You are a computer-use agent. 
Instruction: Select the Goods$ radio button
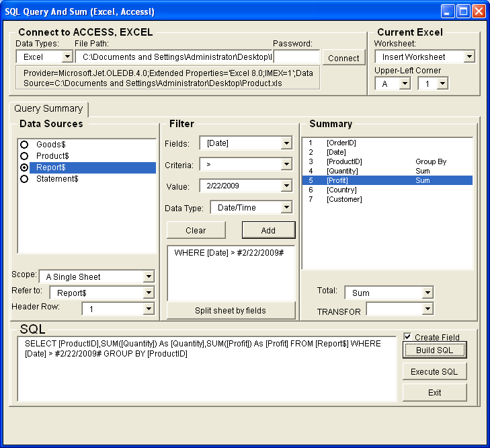coord(25,145)
